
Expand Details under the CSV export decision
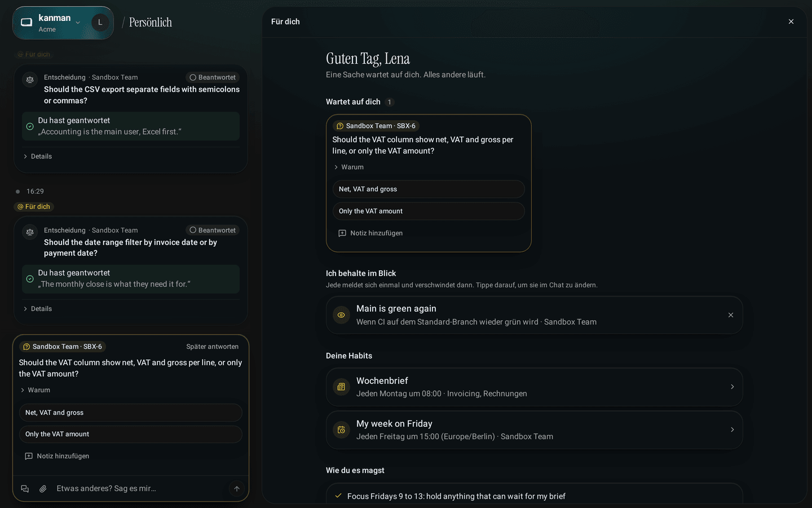pos(38,156)
